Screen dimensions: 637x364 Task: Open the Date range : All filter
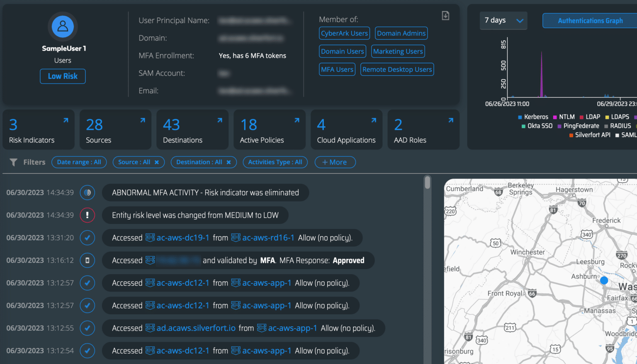79,162
